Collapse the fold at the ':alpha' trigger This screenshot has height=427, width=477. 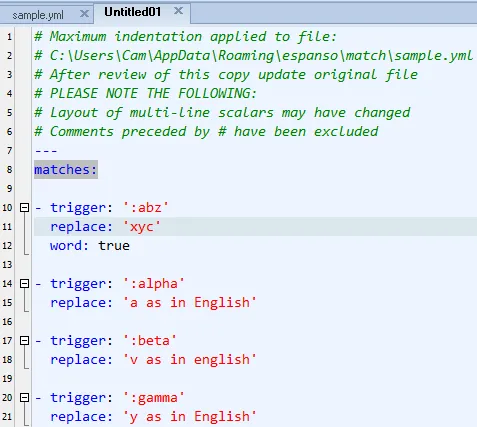[24, 283]
